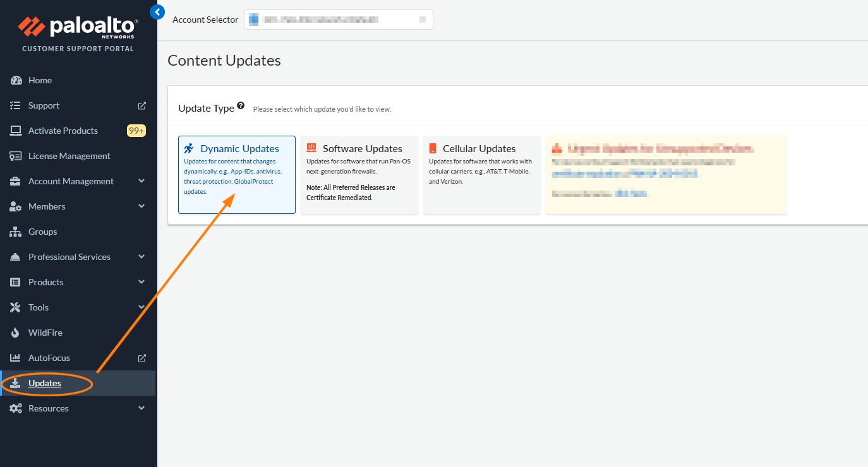Click the running figure icon on Dynamic Updates
Viewport: 868px width, 467px height.
[x=189, y=148]
